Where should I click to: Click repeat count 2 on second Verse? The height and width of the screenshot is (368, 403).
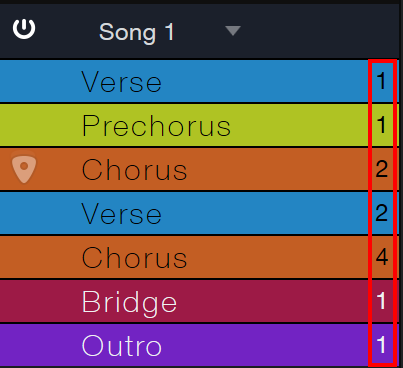tap(382, 213)
